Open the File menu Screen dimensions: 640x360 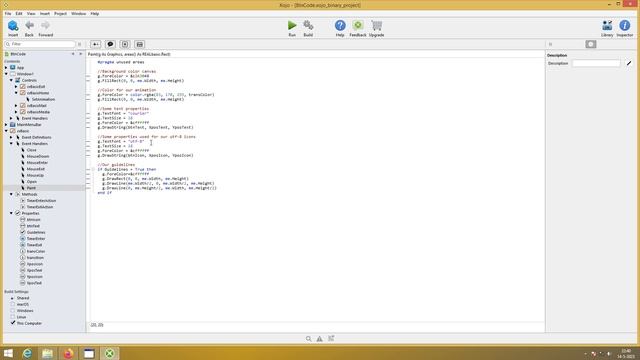8,13
